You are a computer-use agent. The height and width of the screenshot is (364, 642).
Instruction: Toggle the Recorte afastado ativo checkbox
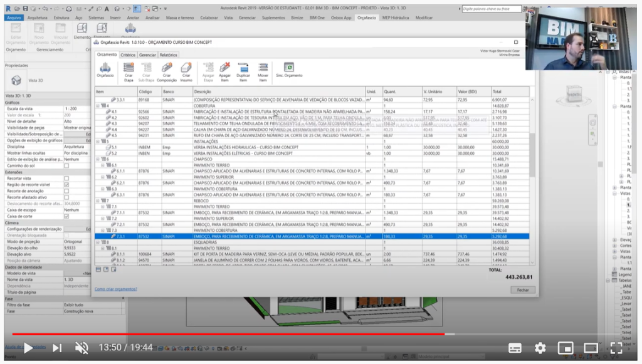66,197
